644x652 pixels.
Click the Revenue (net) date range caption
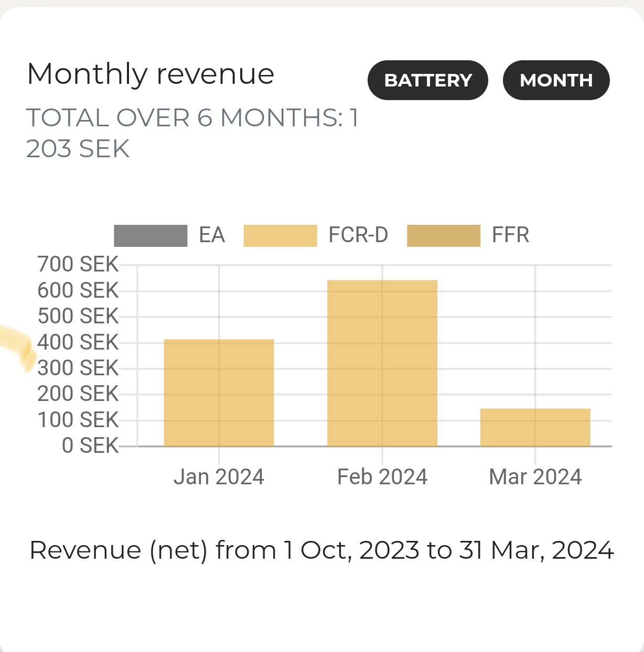point(321,550)
